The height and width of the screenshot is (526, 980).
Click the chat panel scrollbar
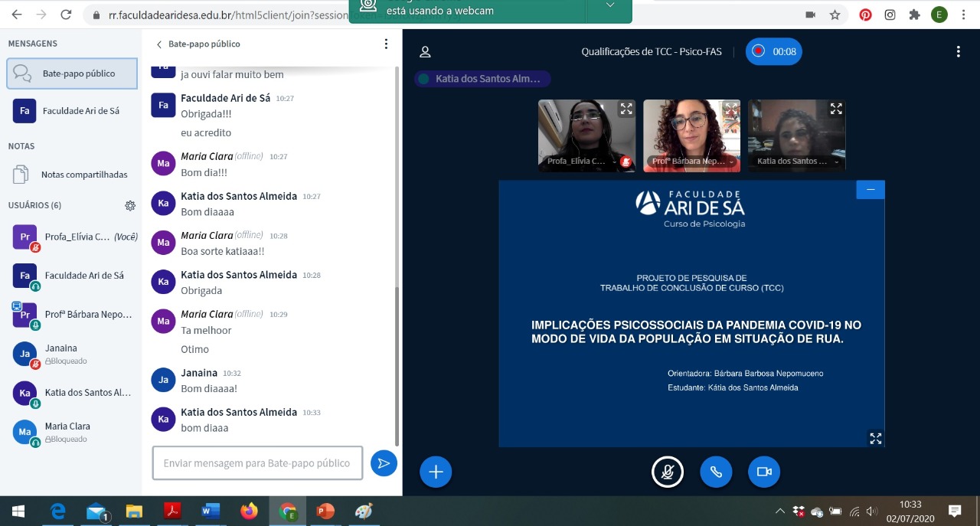click(x=397, y=366)
